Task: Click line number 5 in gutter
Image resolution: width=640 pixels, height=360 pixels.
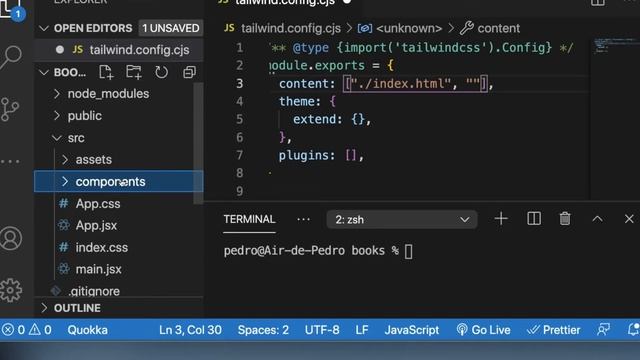Action: pyautogui.click(x=240, y=119)
